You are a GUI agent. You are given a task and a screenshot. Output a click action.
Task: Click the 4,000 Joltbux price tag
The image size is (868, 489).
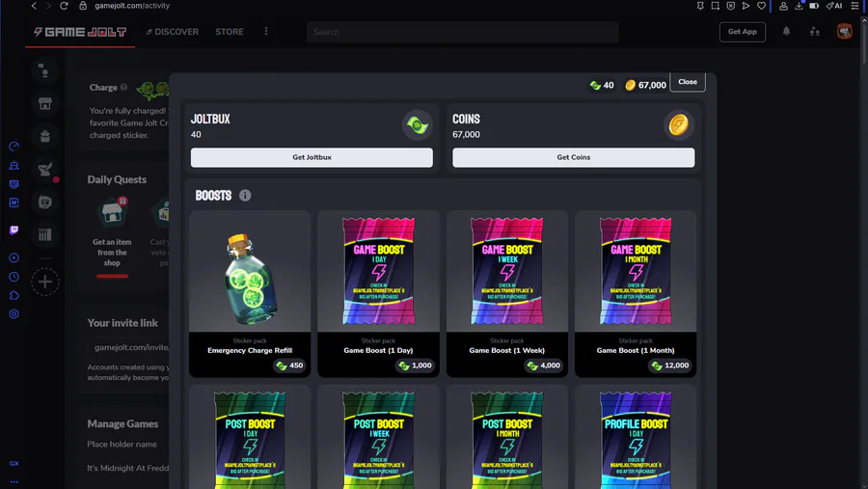click(x=544, y=366)
